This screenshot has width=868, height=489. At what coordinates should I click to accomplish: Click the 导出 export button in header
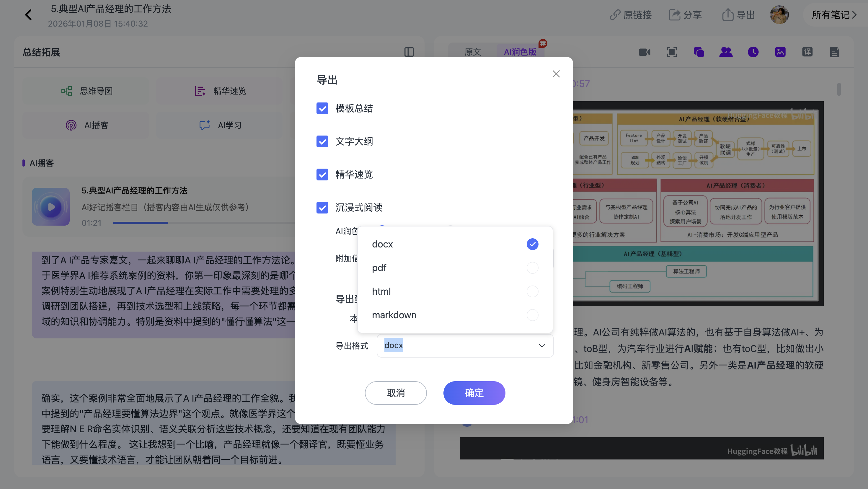[738, 15]
